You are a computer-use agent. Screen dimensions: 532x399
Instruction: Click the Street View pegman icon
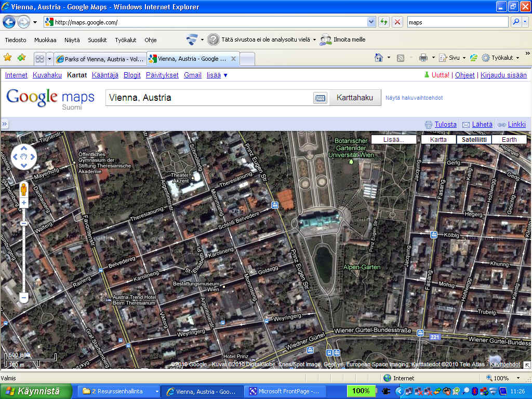click(x=23, y=189)
